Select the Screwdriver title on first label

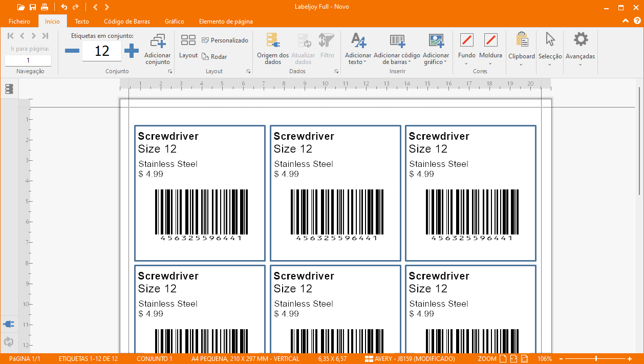168,136
